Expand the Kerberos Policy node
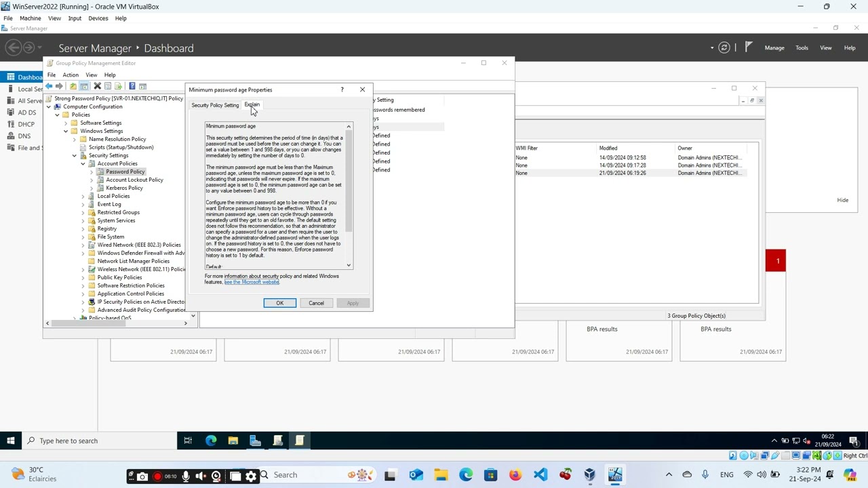This screenshot has width=868, height=488. (x=92, y=188)
